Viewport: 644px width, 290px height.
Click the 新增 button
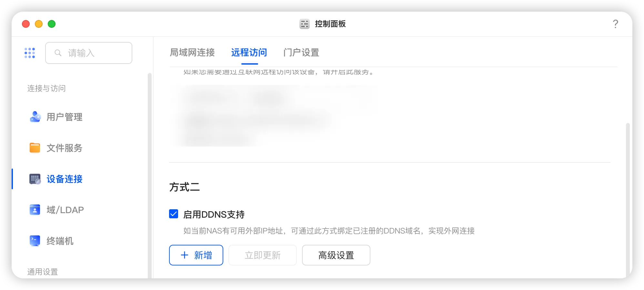pyautogui.click(x=196, y=255)
